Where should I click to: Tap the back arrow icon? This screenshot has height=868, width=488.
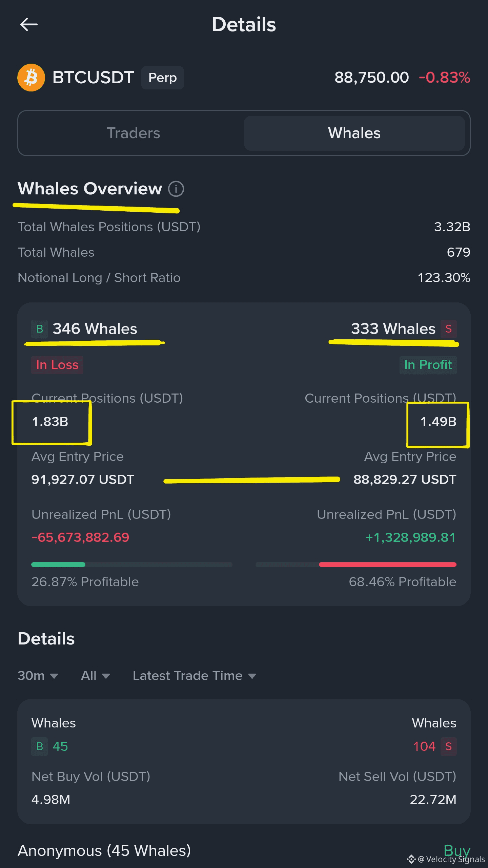29,24
